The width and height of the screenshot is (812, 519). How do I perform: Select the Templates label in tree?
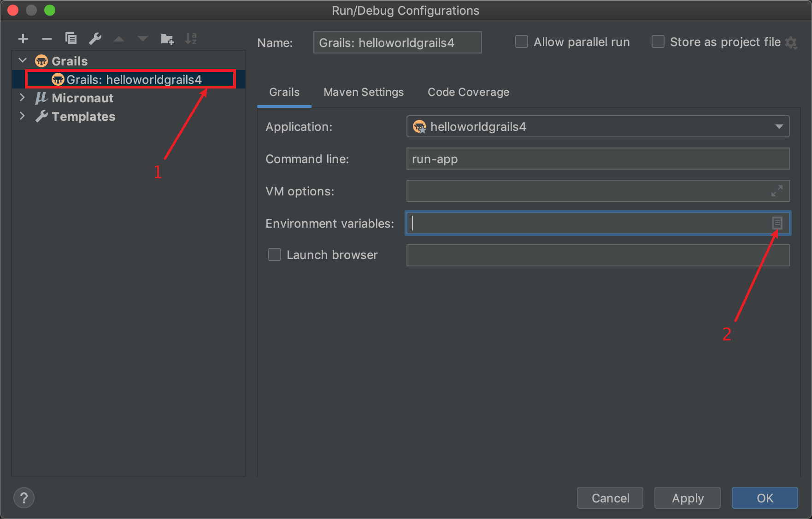click(83, 116)
